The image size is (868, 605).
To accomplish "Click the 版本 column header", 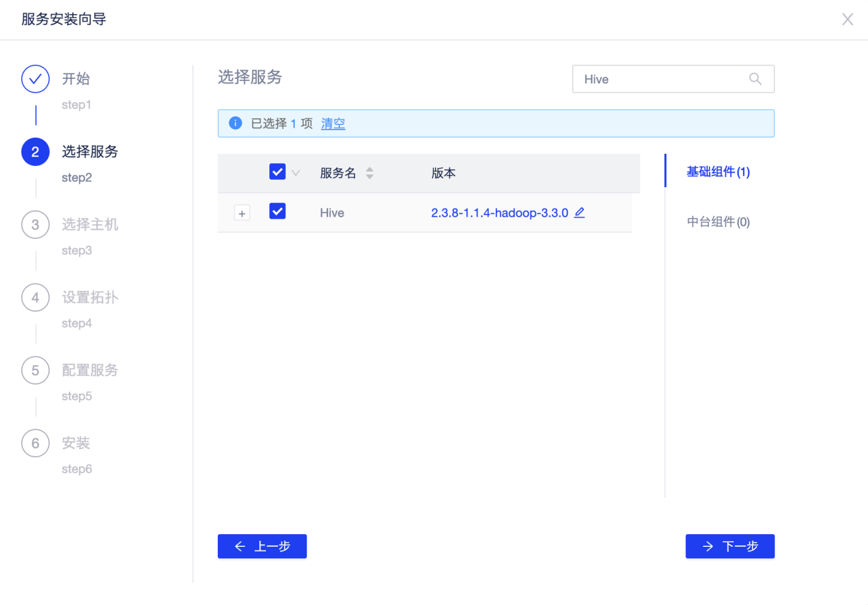I will tap(444, 173).
